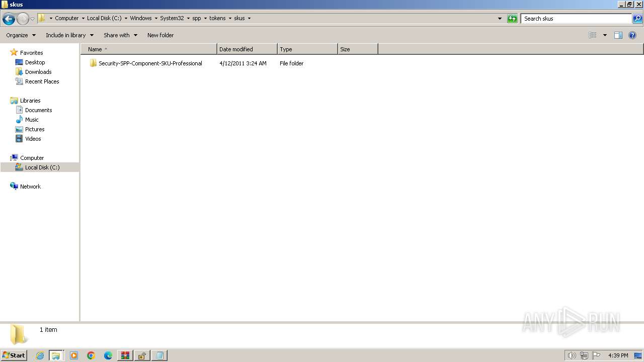This screenshot has height=362, width=644.
Task: Toggle the preview pane button
Action: tap(618, 35)
